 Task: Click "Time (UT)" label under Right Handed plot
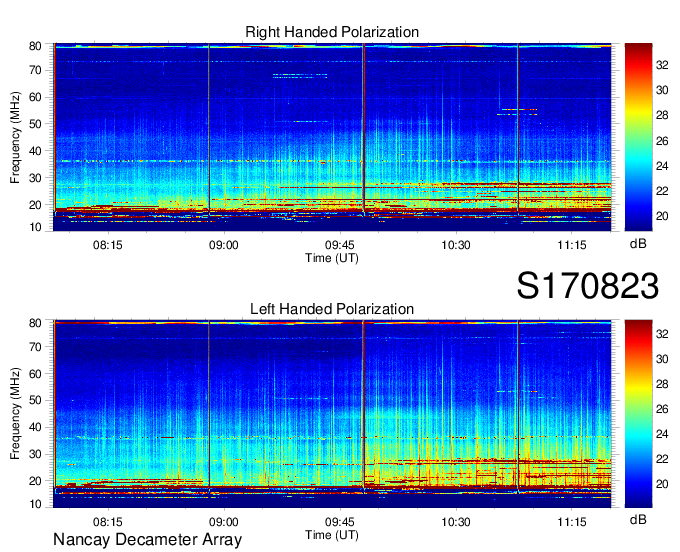click(x=332, y=258)
